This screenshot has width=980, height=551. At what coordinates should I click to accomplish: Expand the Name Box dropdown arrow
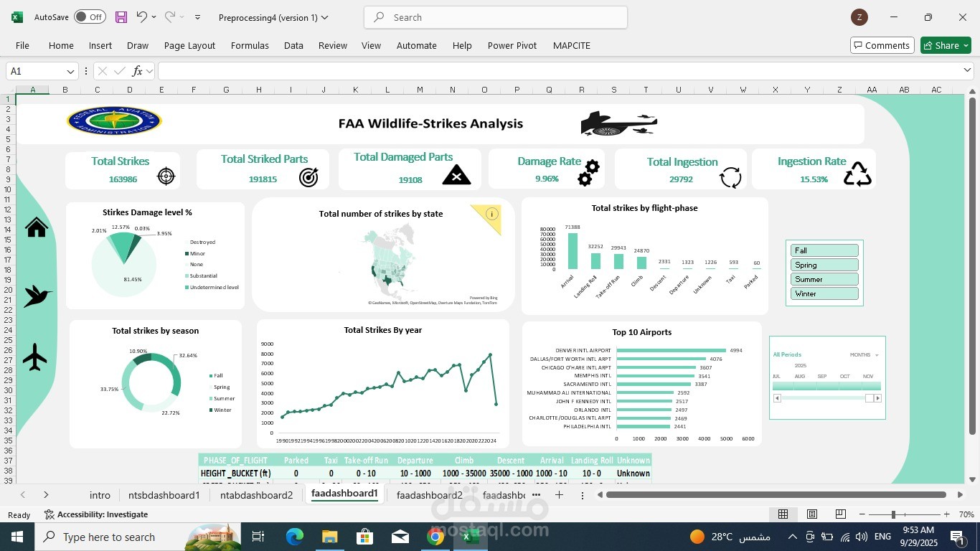(x=70, y=71)
